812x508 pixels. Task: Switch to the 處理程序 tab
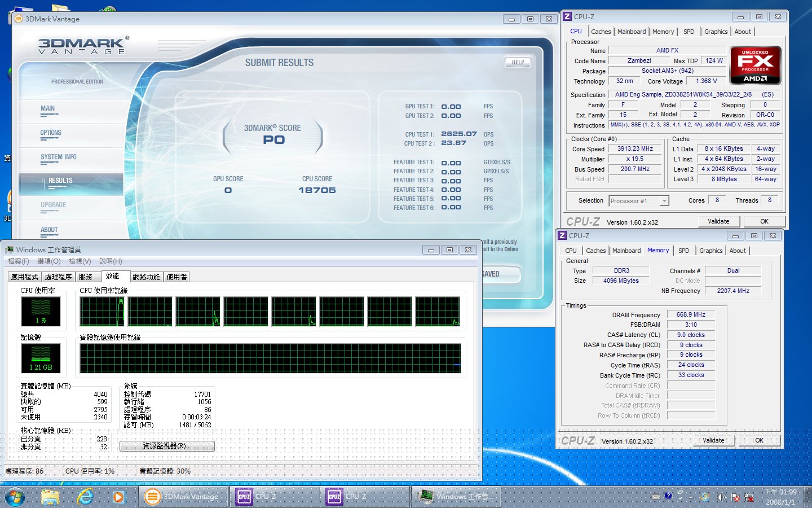click(x=58, y=277)
